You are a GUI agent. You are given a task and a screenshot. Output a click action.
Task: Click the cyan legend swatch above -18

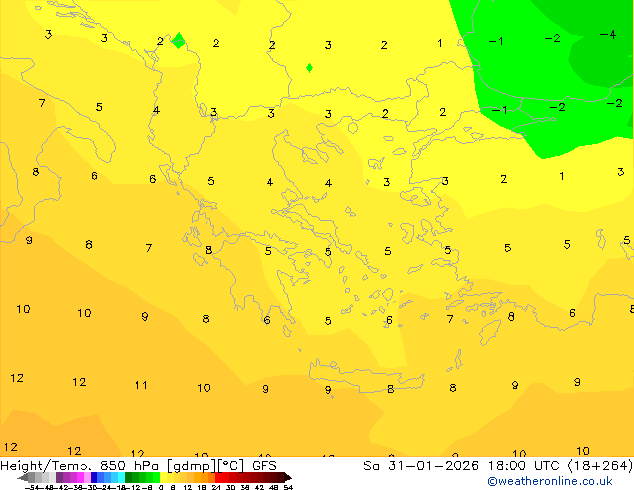click(x=121, y=477)
